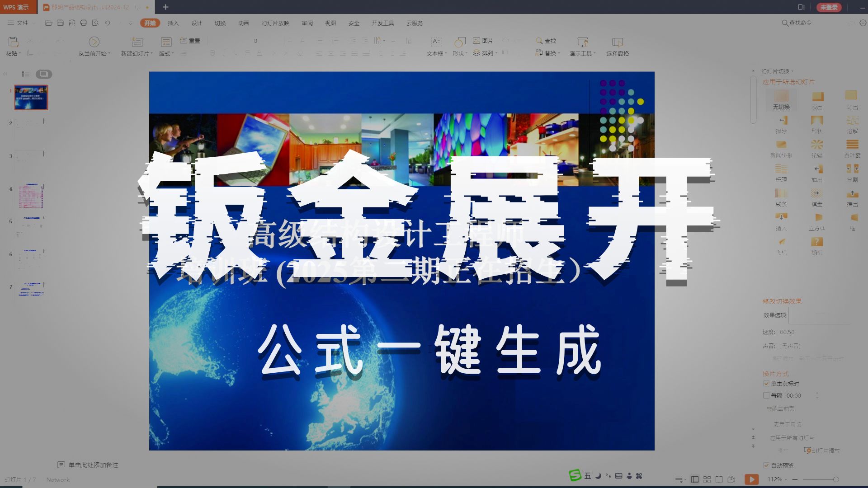Screen dimensions: 868x488
Task: Select the Split (分割) transition
Action: [x=852, y=173]
